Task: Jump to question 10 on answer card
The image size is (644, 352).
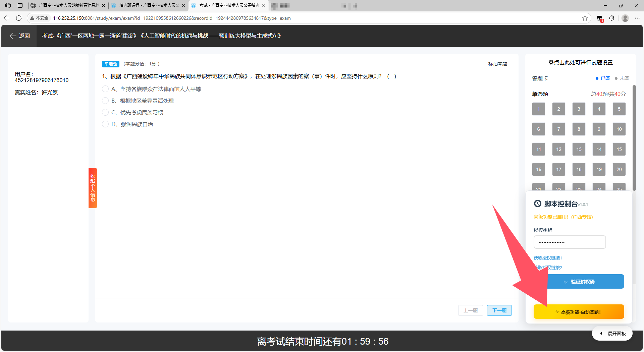Action: (x=619, y=129)
